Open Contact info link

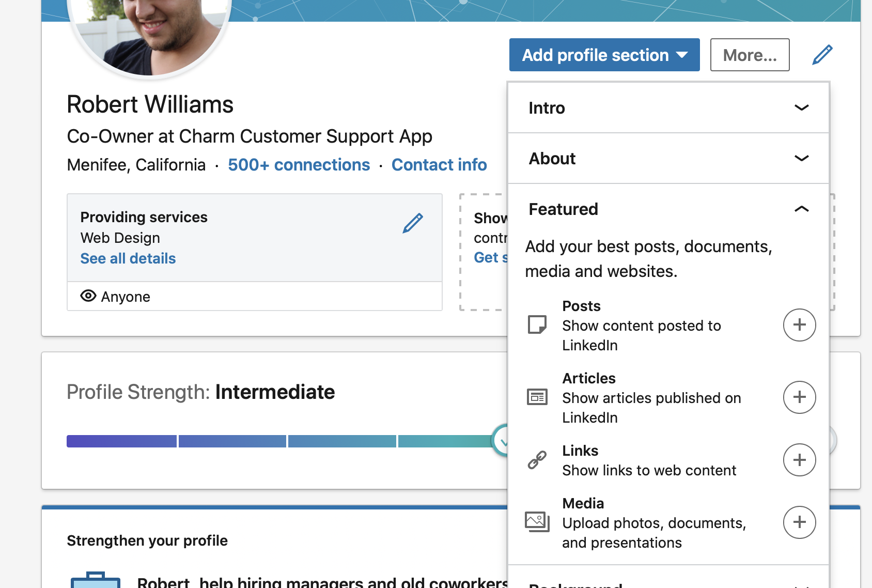tap(439, 165)
